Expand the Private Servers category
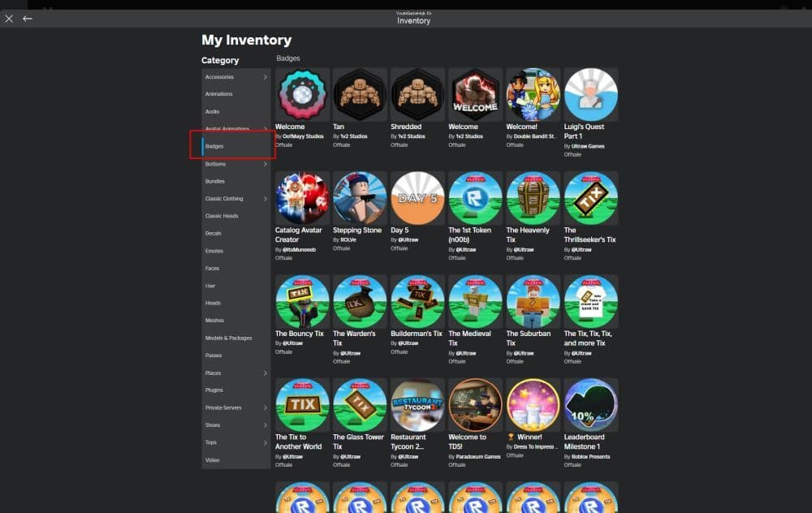This screenshot has height=513, width=812. pos(235,407)
